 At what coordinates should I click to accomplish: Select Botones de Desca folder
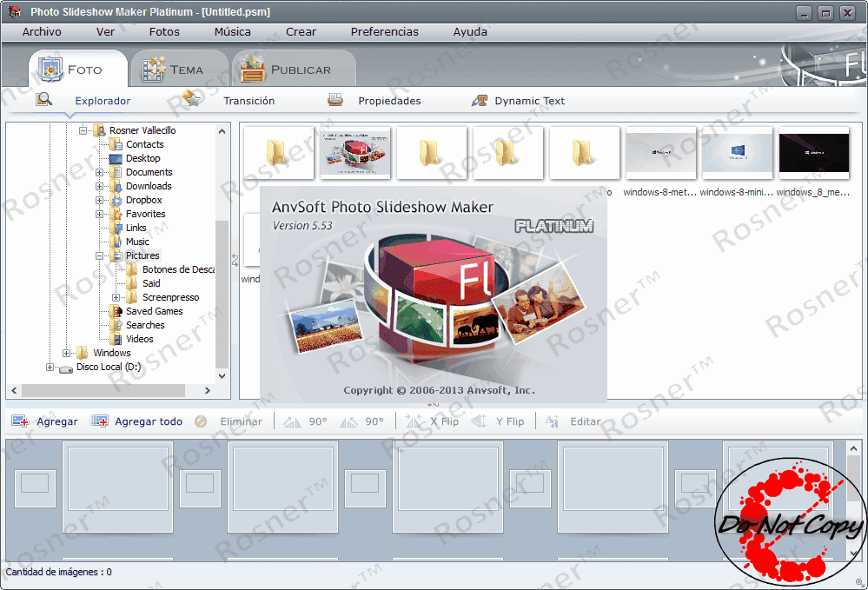[178, 269]
